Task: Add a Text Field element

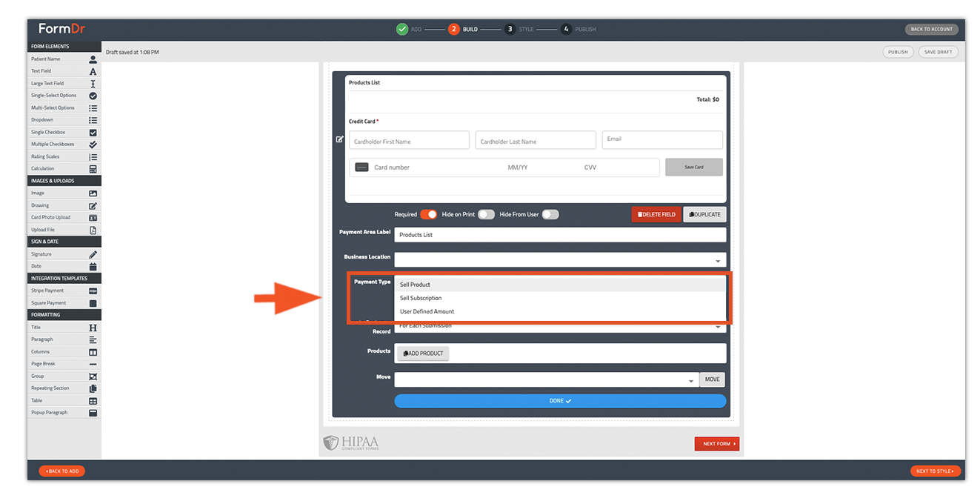Action: point(64,71)
